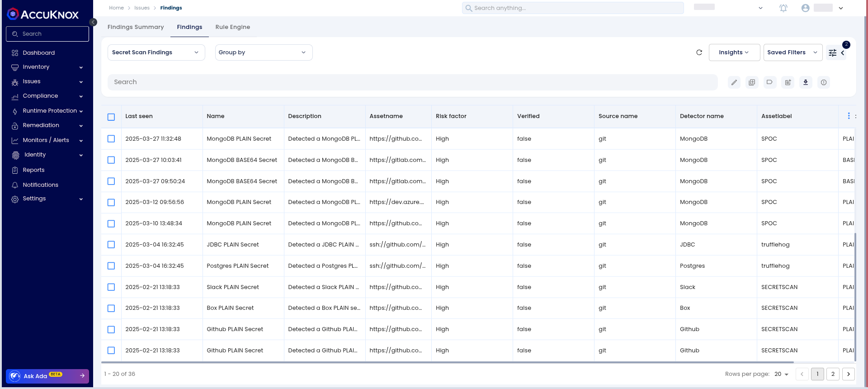Screen dimensions: 868x389
Task: Click the Issues breadcrumb link
Action: tap(142, 8)
